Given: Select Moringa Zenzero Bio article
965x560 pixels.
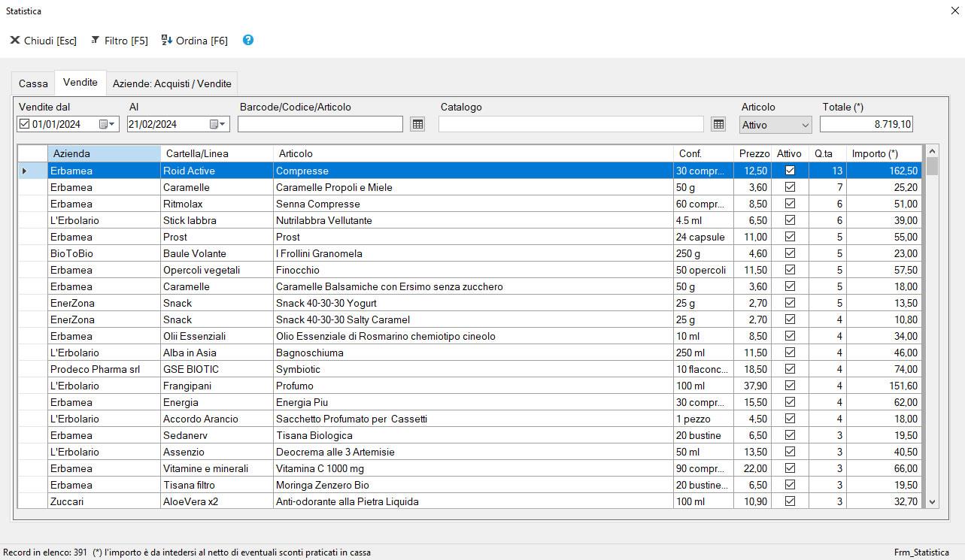Looking at the screenshot, I should [473, 485].
